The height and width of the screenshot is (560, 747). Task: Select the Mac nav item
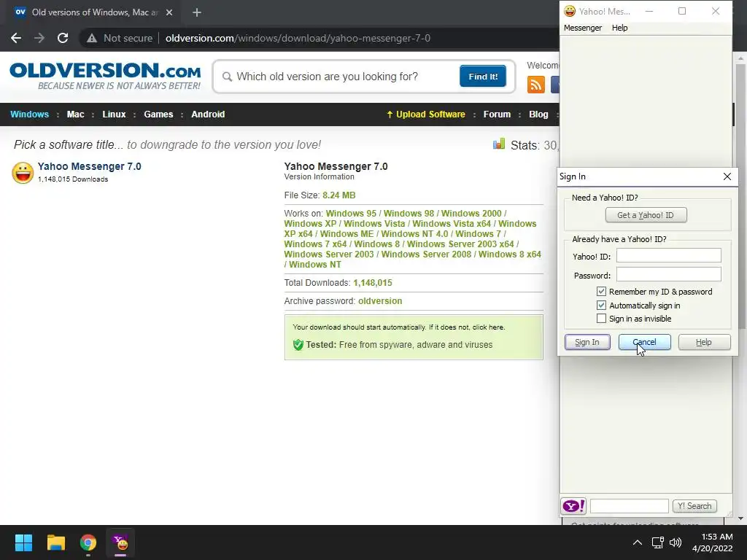point(75,114)
